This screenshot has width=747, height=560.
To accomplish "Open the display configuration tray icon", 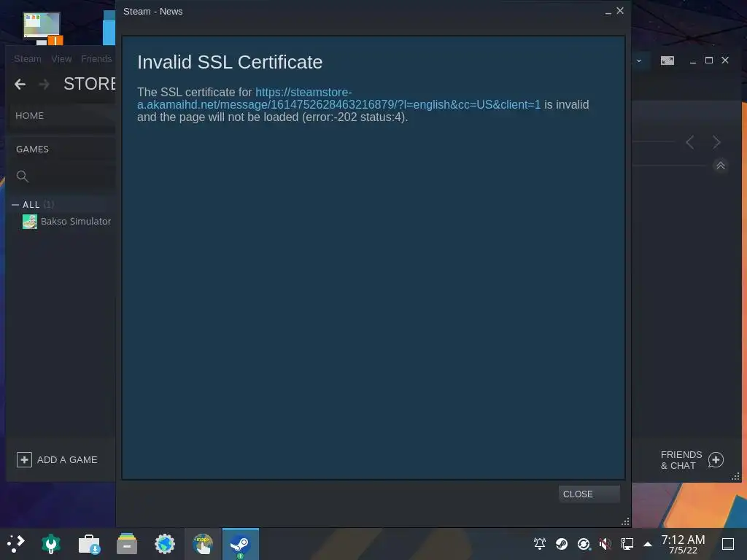I will tap(627, 543).
